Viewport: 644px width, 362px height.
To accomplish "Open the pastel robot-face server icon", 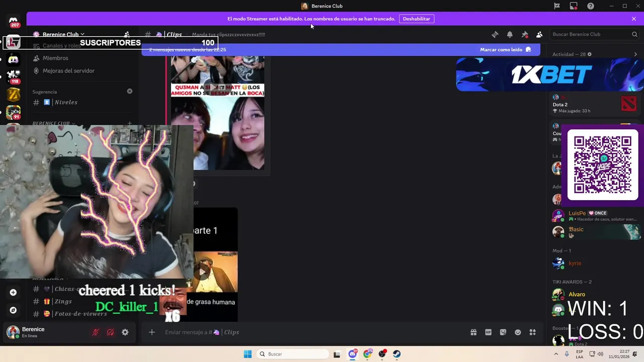I will (x=14, y=59).
